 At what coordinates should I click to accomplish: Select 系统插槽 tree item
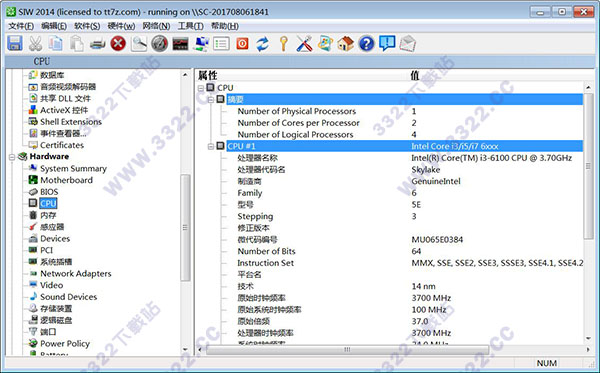tap(56, 262)
